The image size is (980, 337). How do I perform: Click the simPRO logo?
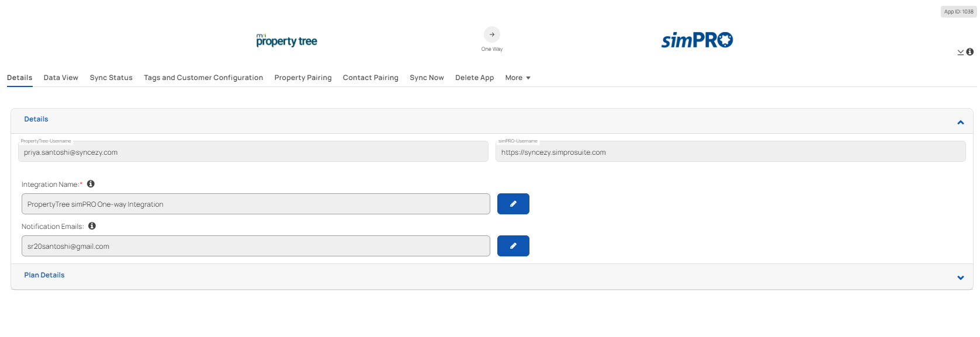pos(697,40)
